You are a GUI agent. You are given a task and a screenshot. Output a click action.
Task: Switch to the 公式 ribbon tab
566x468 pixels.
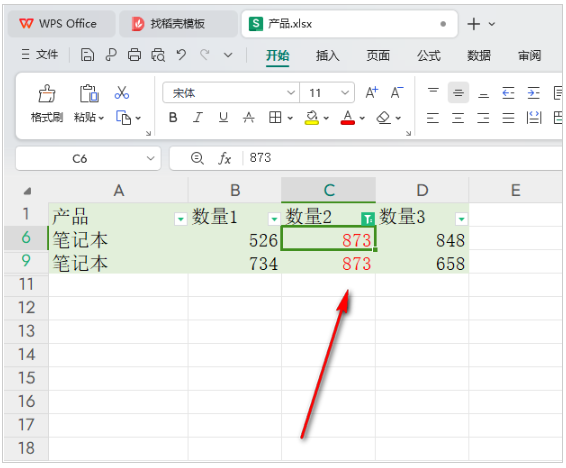tap(428, 56)
